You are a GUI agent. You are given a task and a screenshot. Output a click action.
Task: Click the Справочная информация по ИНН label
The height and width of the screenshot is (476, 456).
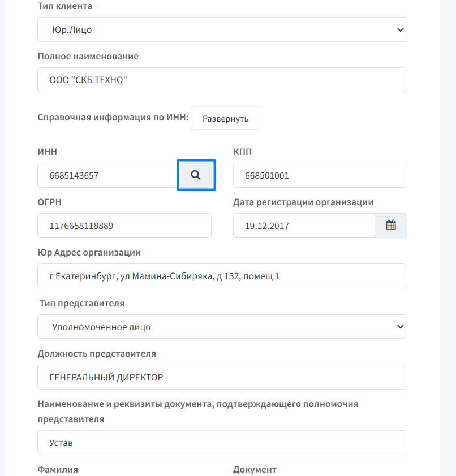113,118
